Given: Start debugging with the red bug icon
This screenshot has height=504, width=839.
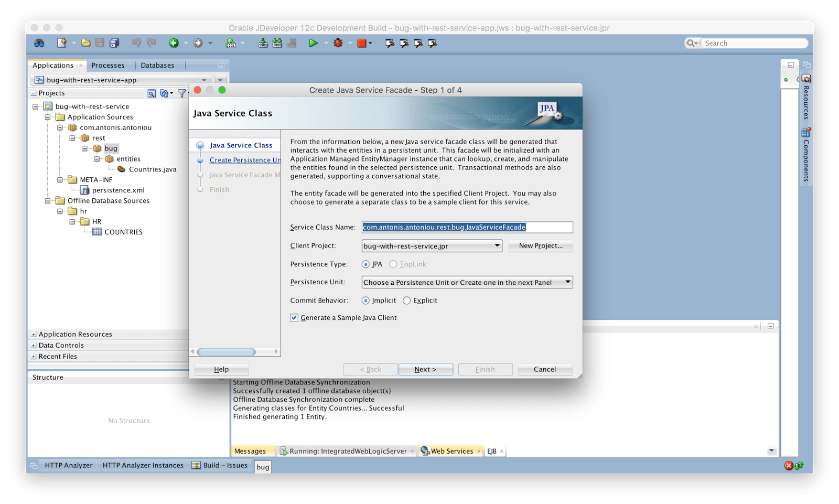Looking at the screenshot, I should pos(338,43).
